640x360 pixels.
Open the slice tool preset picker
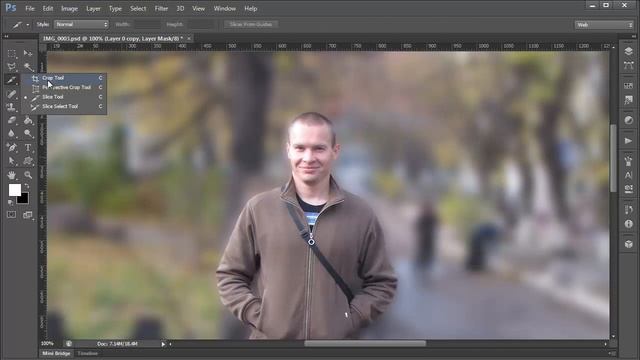27,25
